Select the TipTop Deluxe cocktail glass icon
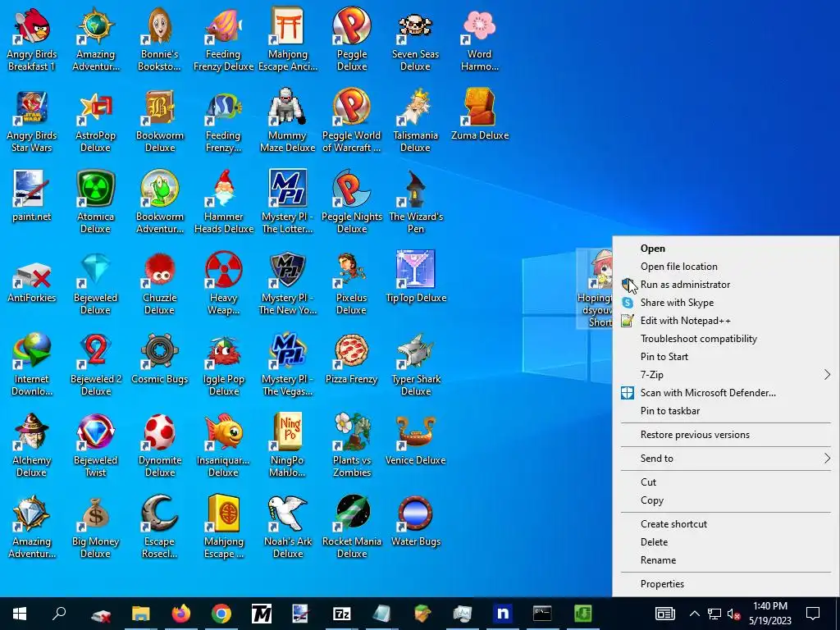840x630 pixels. [x=415, y=270]
